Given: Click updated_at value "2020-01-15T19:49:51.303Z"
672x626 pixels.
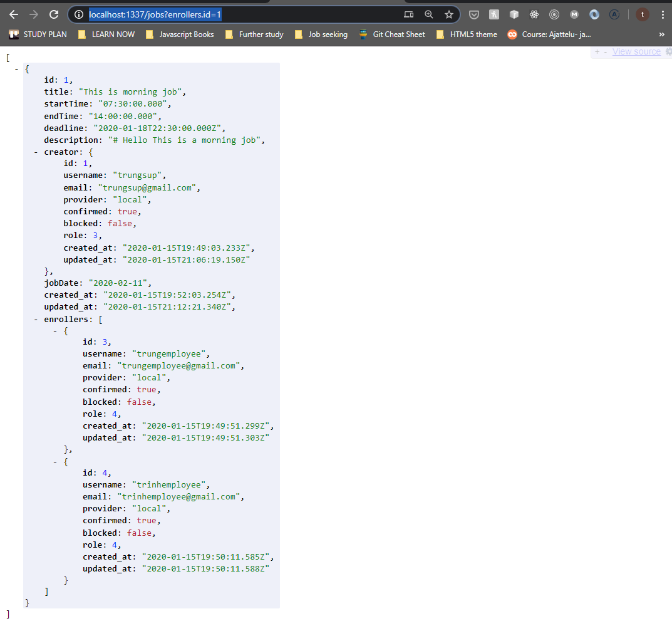Looking at the screenshot, I should pos(205,438).
